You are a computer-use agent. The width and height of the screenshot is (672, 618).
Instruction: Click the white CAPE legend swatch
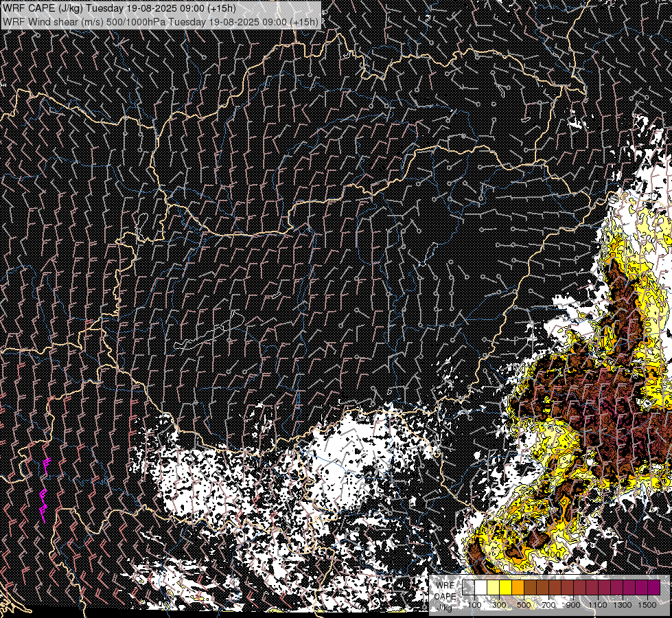point(480,587)
